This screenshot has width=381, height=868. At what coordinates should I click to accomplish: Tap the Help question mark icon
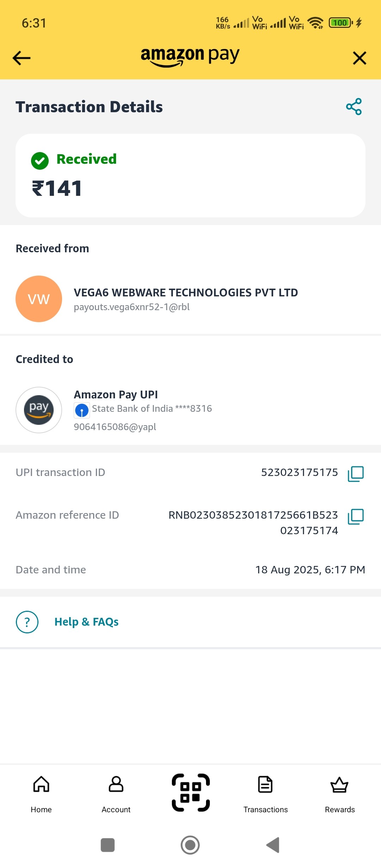[27, 622]
